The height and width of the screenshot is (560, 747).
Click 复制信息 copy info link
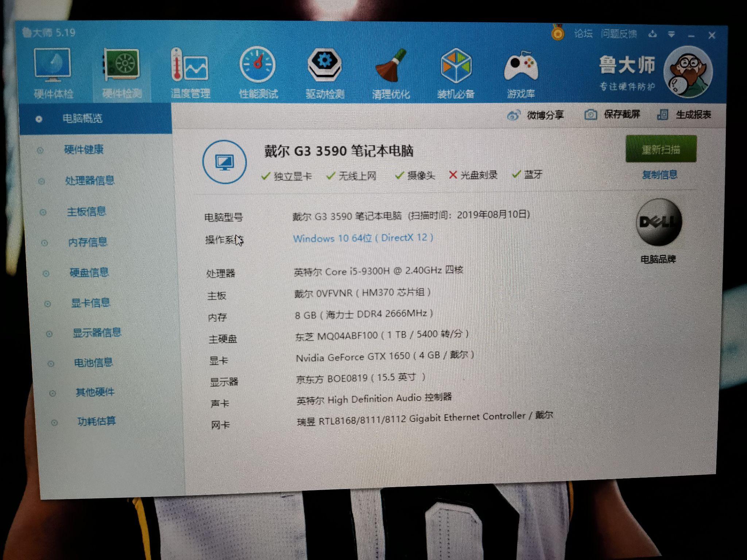pos(659,175)
